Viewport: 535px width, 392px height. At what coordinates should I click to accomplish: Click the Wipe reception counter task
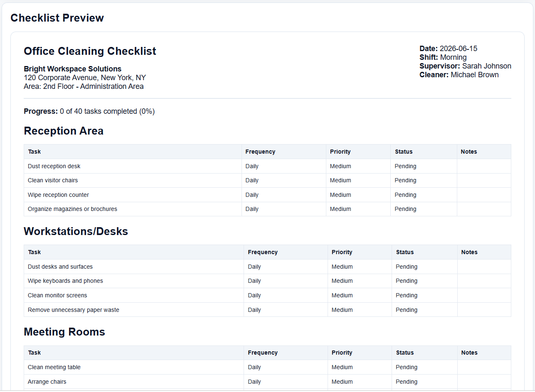(x=58, y=195)
